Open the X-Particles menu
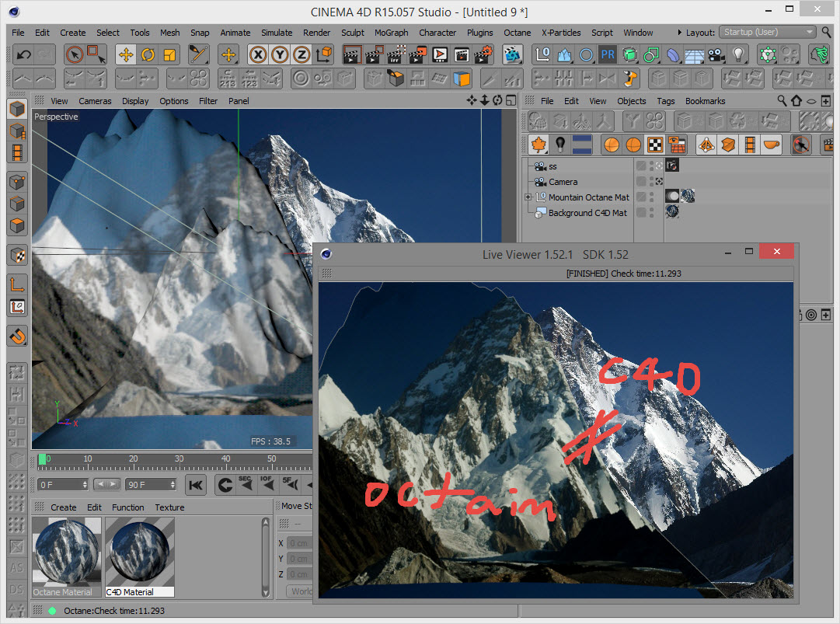Screen dimensions: 840x624 561,33
